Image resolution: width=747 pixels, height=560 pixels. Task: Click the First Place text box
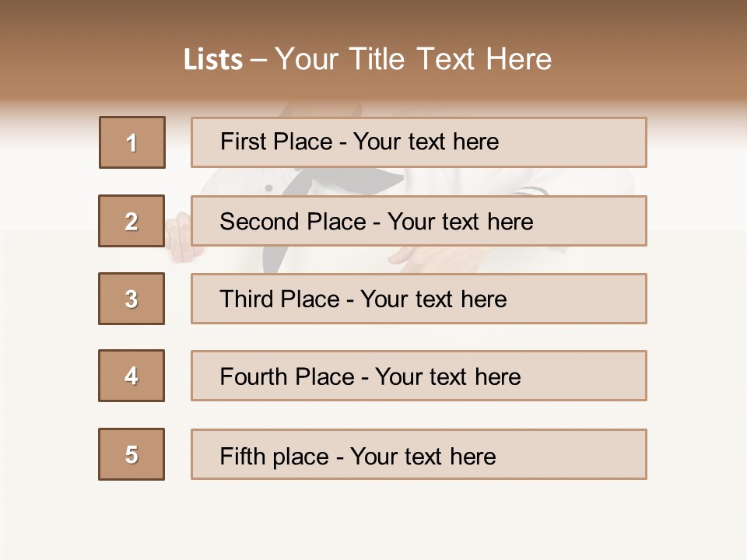419,142
